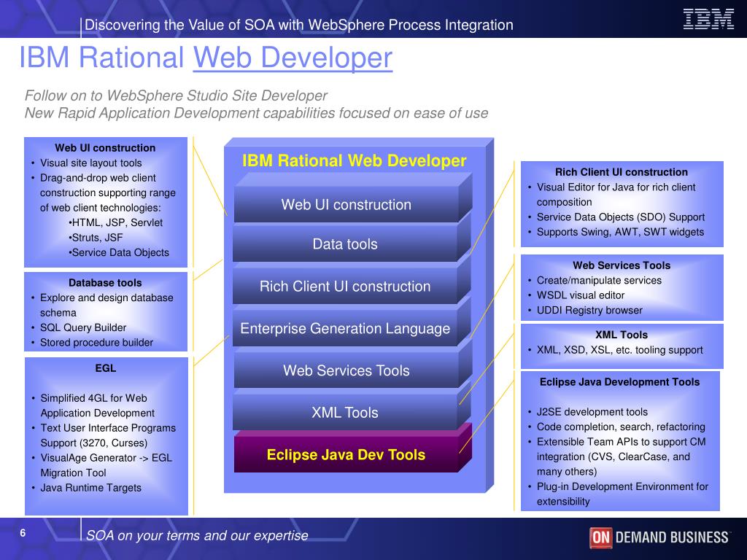This screenshot has width=747, height=560.
Task: Click the bold "Rich Client UI construction" panel heading
Action: (622, 172)
